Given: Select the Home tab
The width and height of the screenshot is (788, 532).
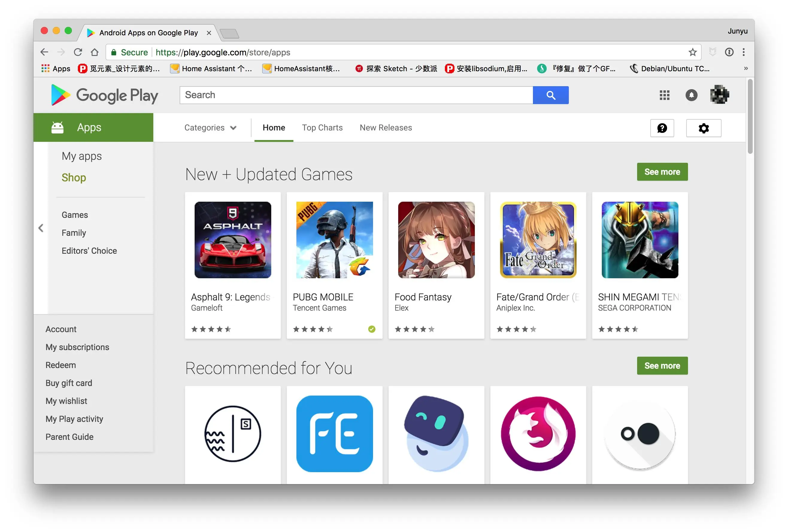Looking at the screenshot, I should (x=274, y=127).
